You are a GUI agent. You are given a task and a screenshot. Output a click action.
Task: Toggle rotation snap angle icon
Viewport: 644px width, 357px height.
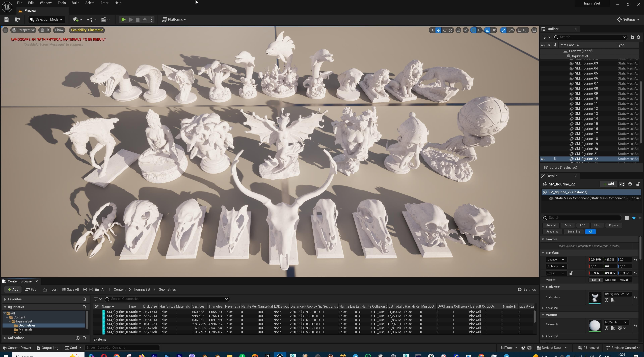pyautogui.click(x=487, y=30)
